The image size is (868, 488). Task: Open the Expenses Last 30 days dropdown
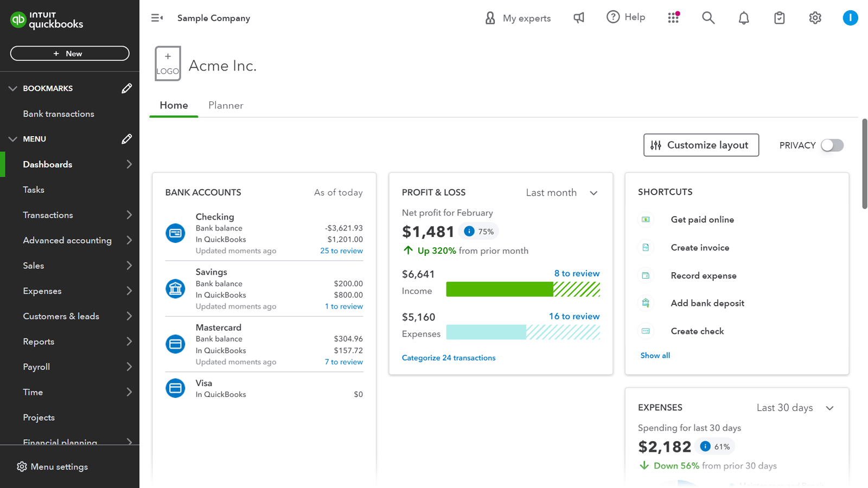tap(795, 407)
